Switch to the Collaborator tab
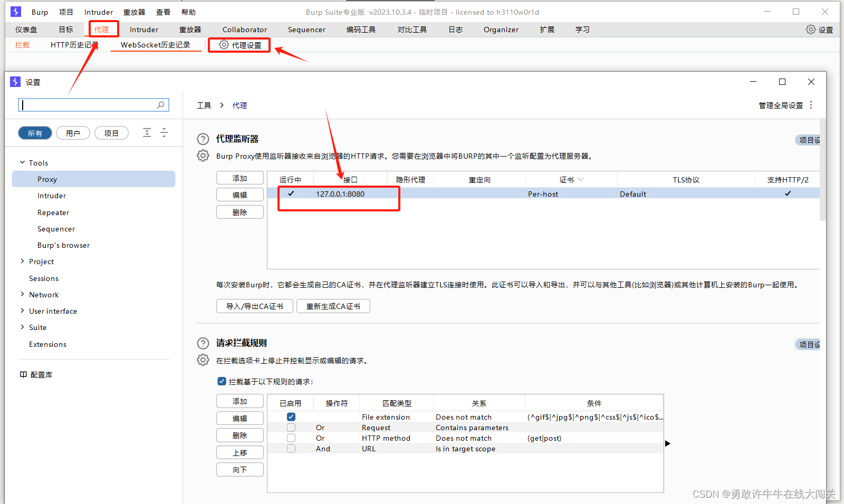The image size is (844, 504). pos(245,30)
